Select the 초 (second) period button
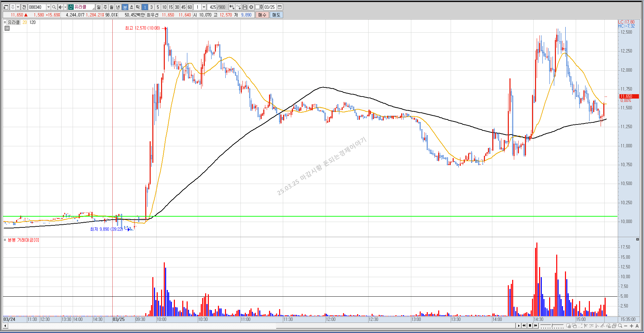The image size is (644, 333). click(131, 7)
